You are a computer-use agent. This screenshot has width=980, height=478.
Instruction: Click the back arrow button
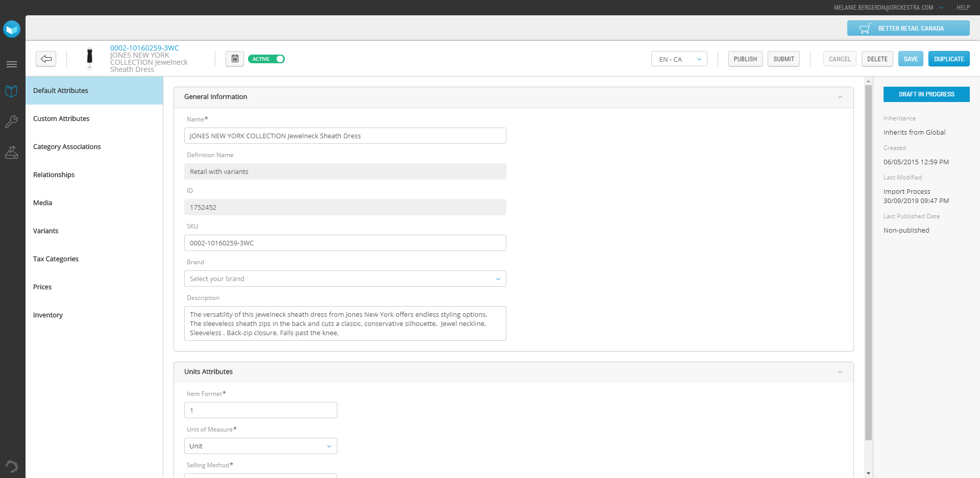pos(46,59)
